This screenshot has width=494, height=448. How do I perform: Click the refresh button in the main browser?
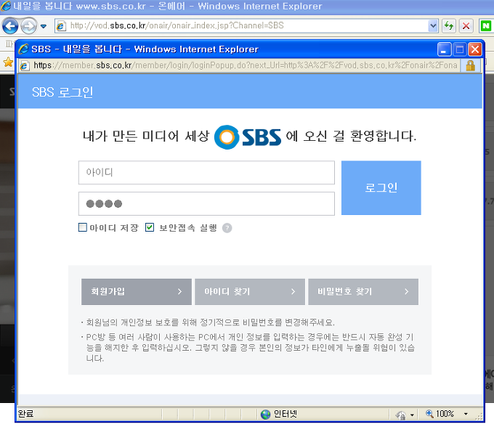[449, 25]
